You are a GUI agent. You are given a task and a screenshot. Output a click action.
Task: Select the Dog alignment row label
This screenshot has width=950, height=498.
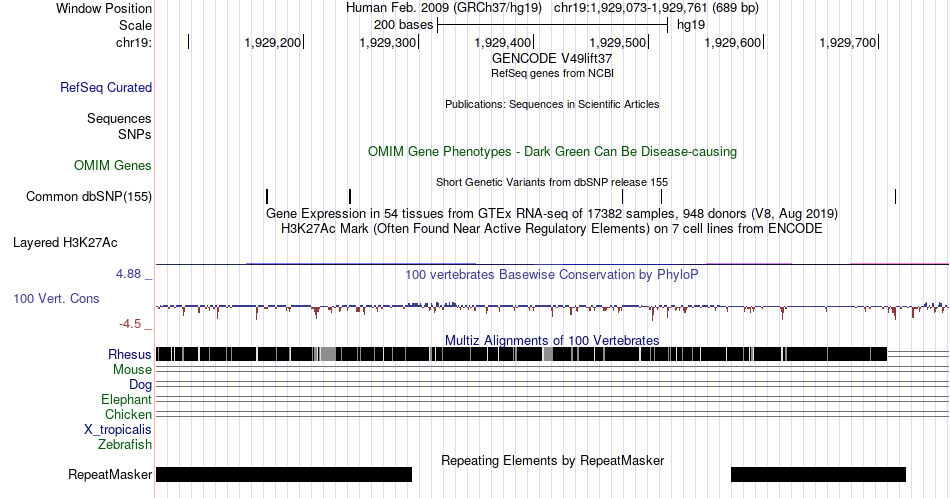point(140,385)
